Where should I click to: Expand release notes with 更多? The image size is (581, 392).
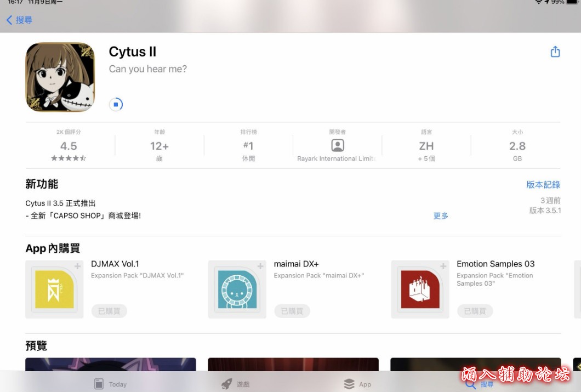click(441, 215)
